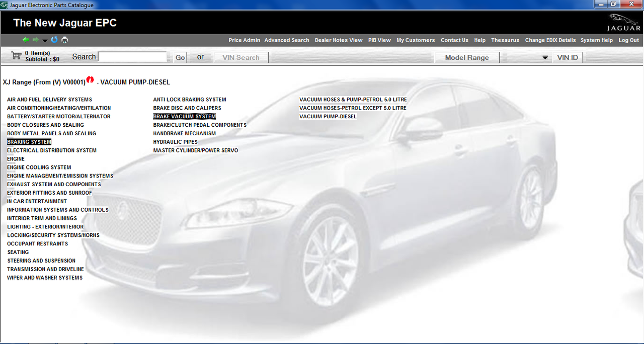644x344 pixels.
Task: Click inside the Search input field
Action: point(132,57)
